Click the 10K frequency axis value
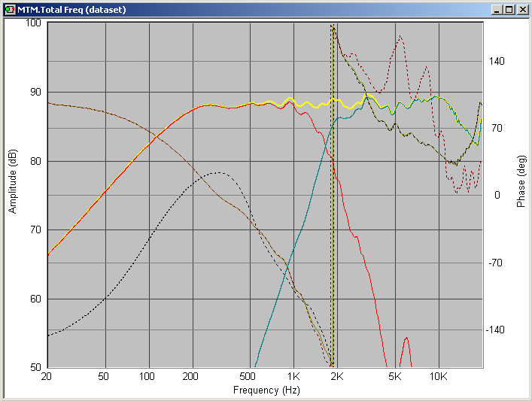 coord(439,376)
